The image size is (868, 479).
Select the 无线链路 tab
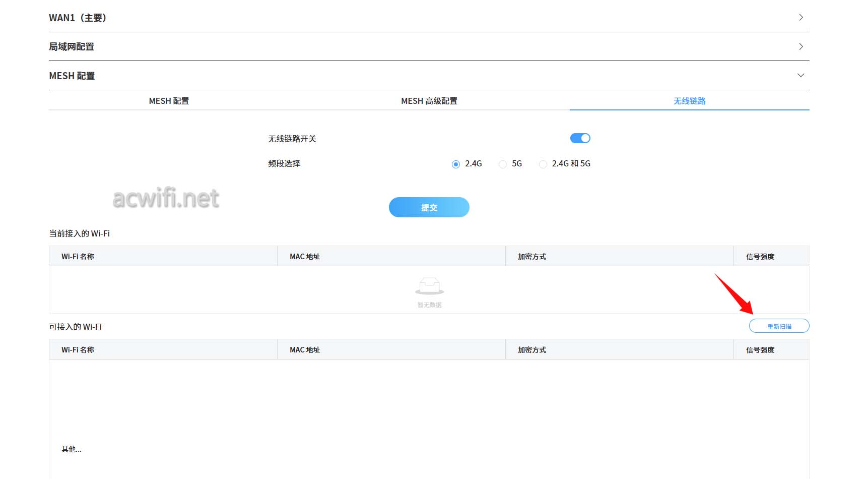[x=690, y=101]
